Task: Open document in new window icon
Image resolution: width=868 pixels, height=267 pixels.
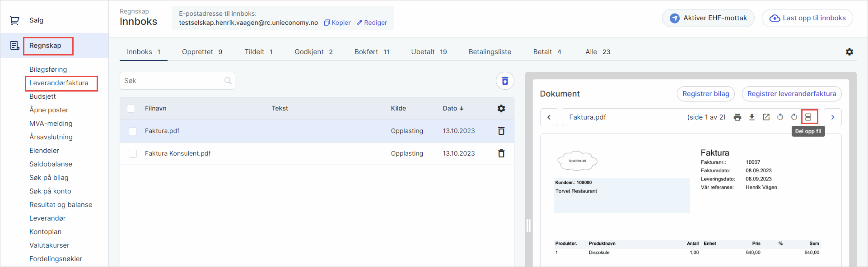Action: point(766,117)
